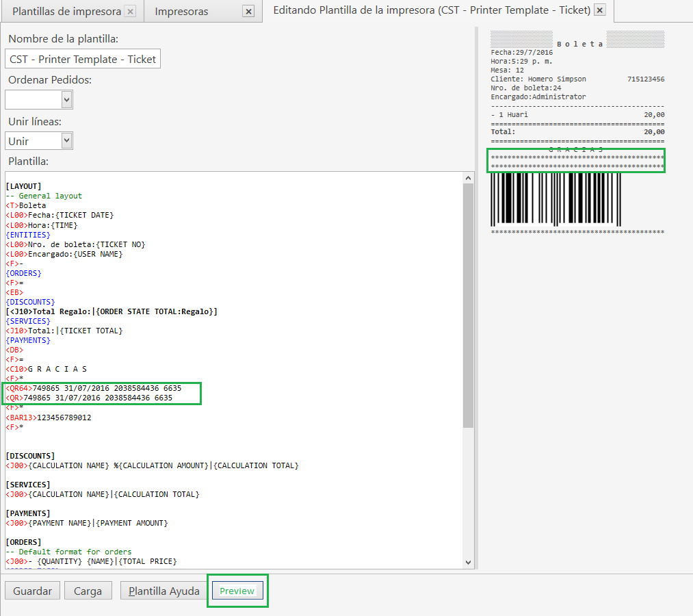Click the {QUANTITY} {NAME}|{TOTAL PRICE} line

[x=91, y=562]
